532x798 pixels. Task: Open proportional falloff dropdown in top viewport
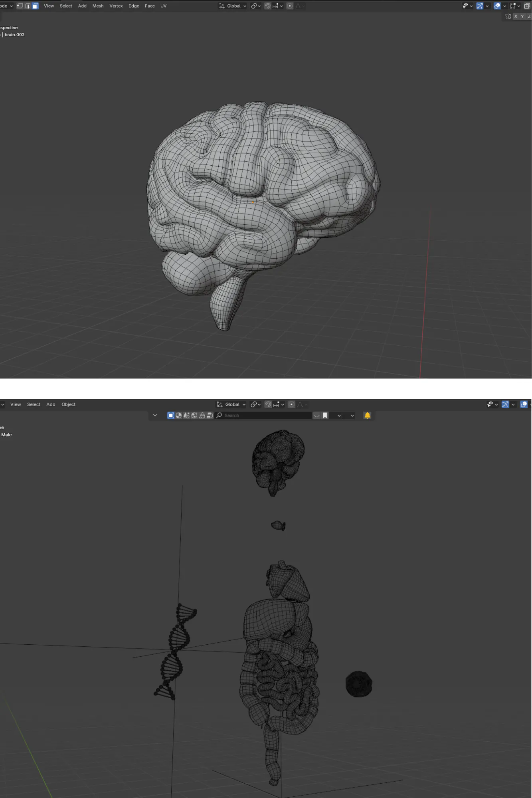coord(299,6)
